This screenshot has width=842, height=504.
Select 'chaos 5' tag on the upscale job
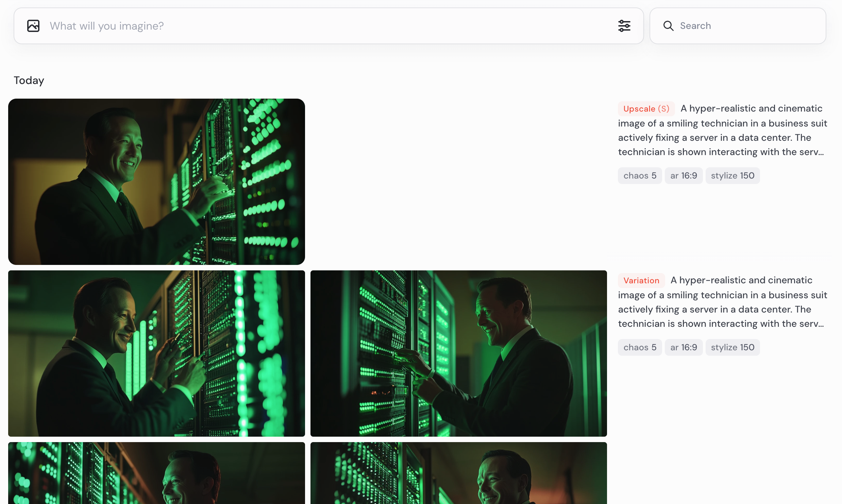click(640, 176)
